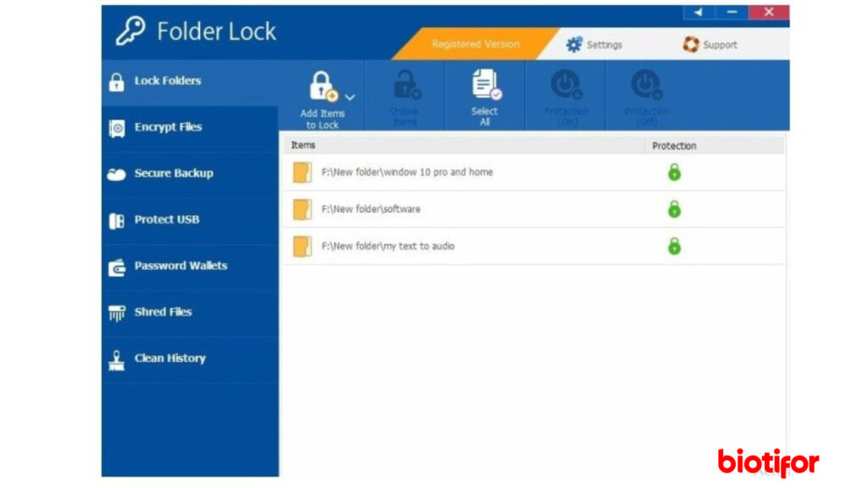Screen dimensions: 868x488
Task: Turn Protection Off via toolbar icon
Action: click(646, 86)
